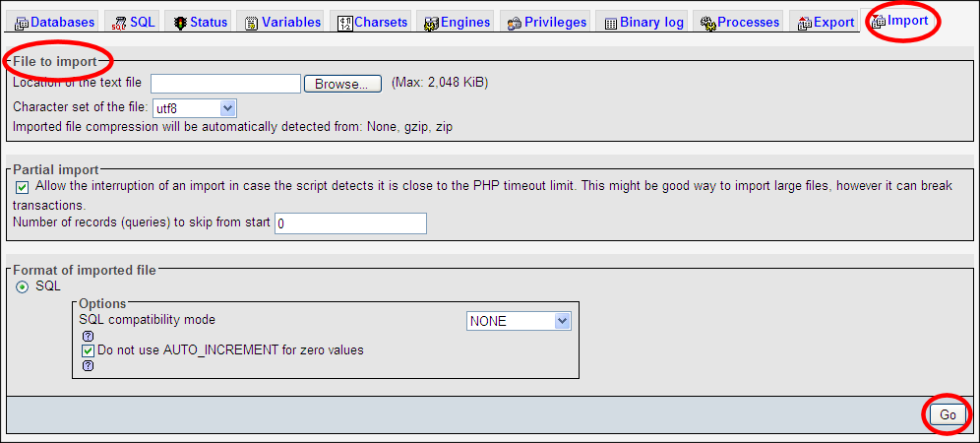Click the "Partial import" legend text
Screen dimensions: 980x443
click(x=56, y=169)
